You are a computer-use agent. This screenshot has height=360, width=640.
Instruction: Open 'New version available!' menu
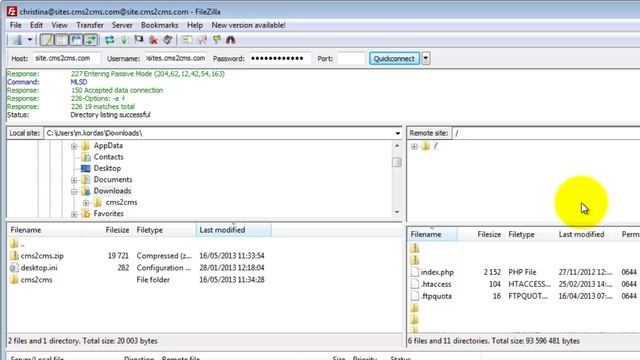[x=249, y=25]
